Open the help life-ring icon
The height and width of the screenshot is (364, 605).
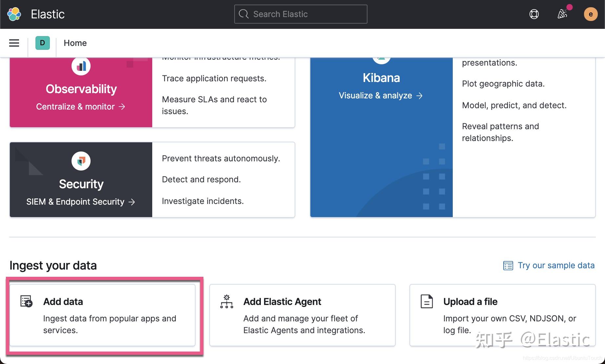pyautogui.click(x=534, y=14)
